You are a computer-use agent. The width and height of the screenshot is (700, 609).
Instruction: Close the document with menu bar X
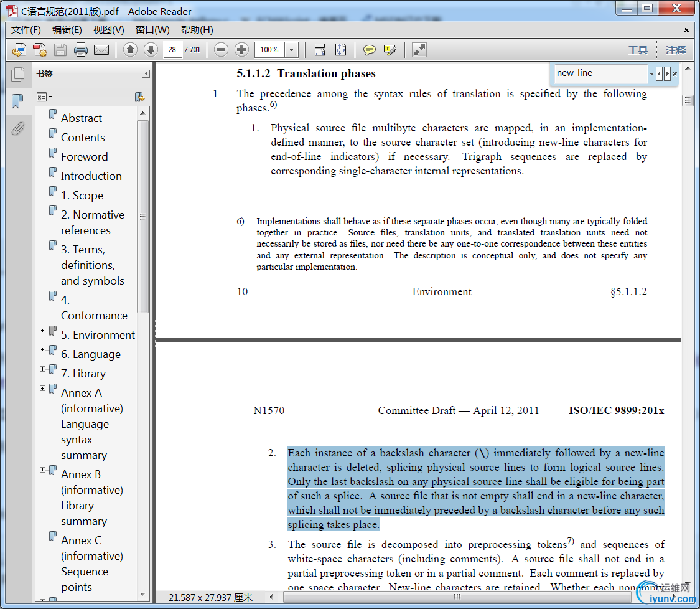(686, 30)
